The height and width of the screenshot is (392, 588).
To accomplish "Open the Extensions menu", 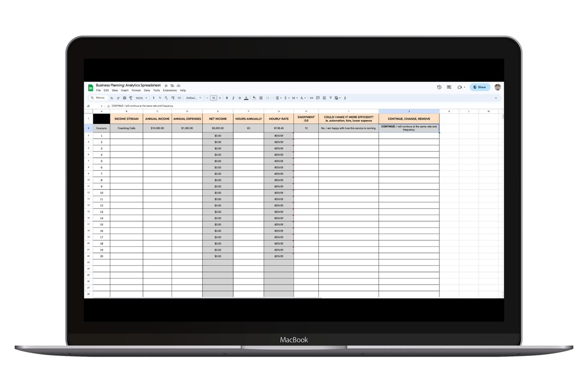I will point(170,90).
